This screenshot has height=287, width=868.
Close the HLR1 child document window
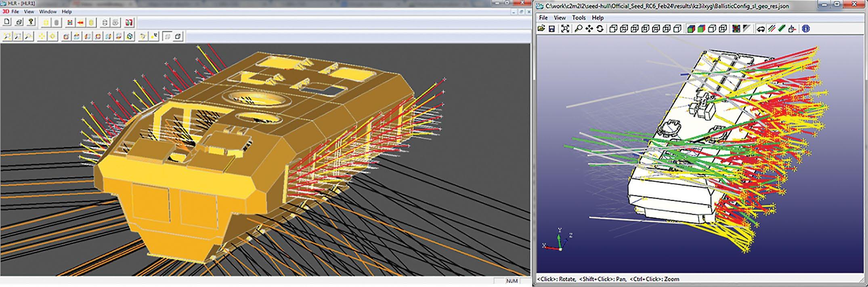point(528,12)
